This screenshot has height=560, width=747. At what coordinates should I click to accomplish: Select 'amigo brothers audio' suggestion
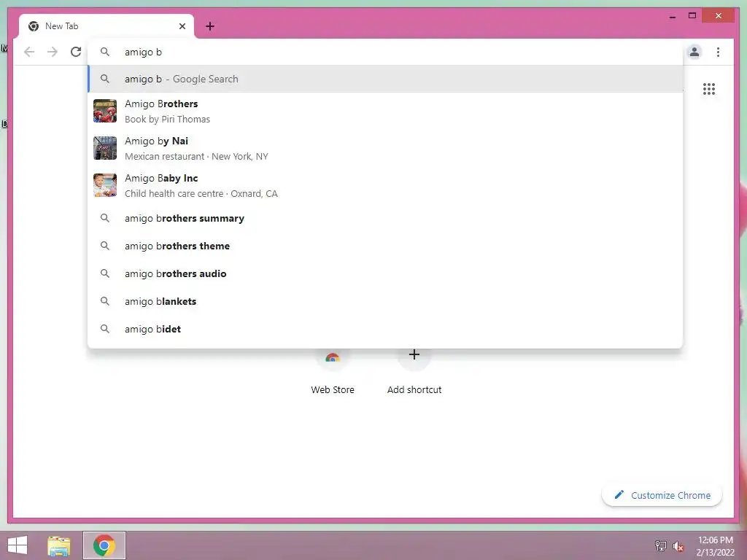coord(385,273)
